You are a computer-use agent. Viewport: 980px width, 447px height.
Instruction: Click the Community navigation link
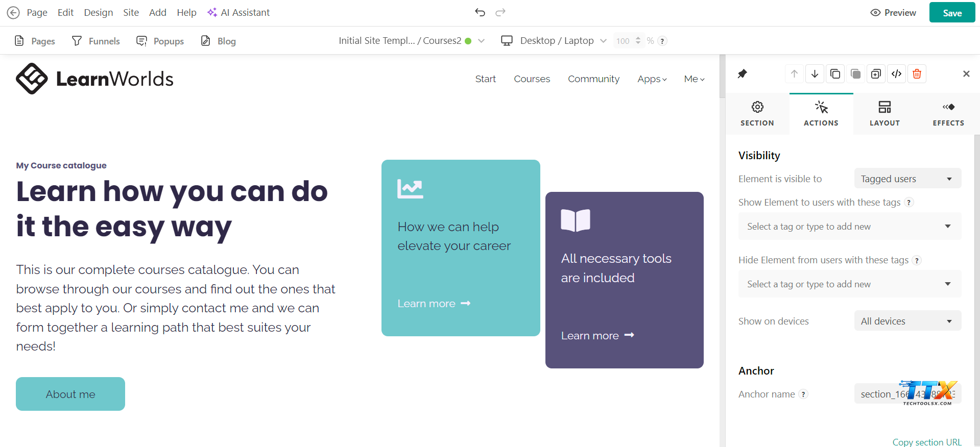coord(593,79)
